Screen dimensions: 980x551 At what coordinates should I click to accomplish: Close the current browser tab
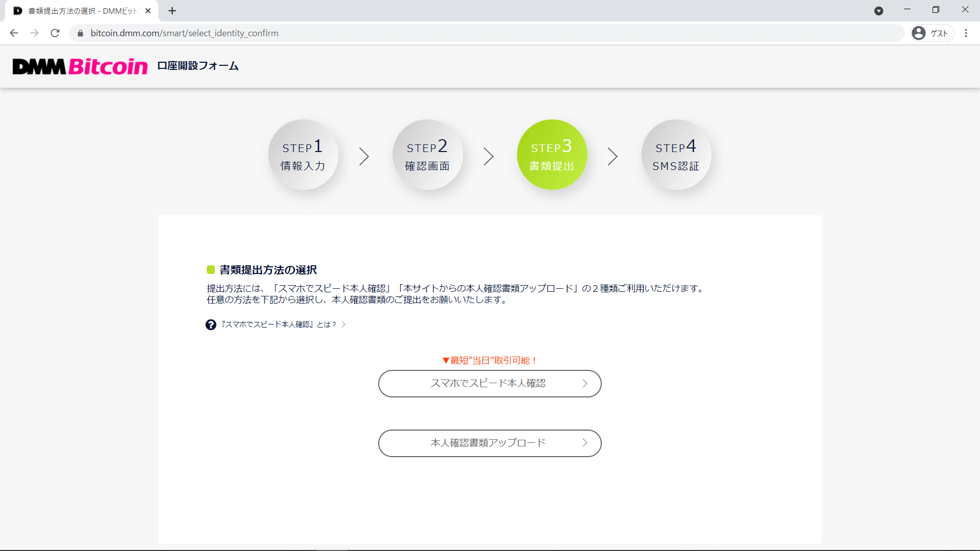(148, 11)
